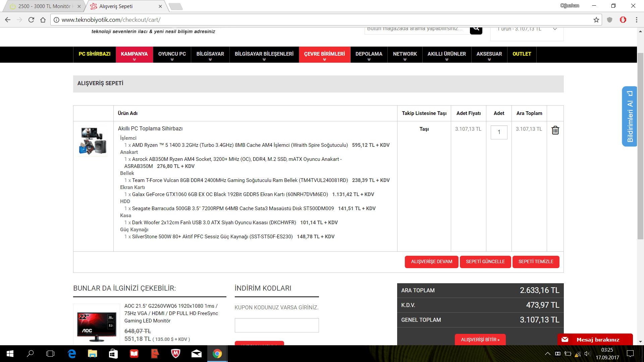Open the BİLGİSAYAR BİLEŞENLERİ dropdown menu

click(264, 55)
